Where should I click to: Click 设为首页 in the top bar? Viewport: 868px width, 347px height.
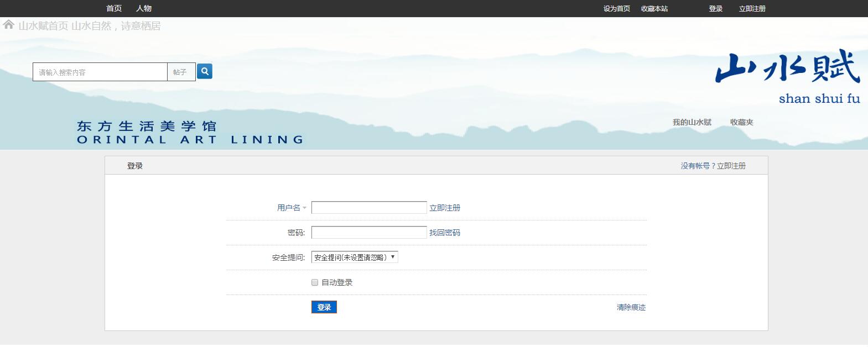617,9
